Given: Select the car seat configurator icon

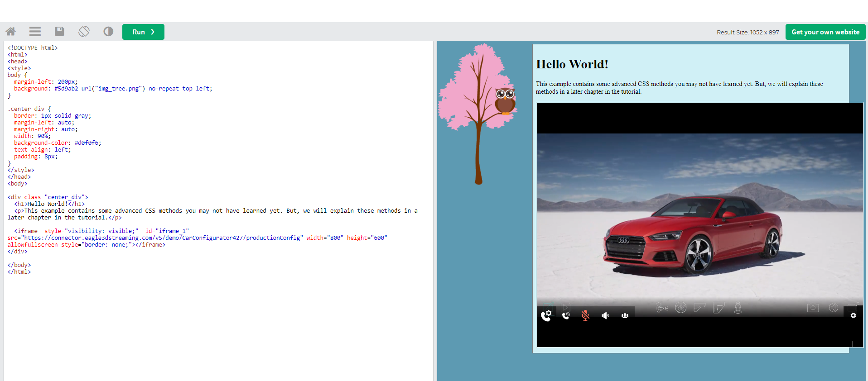Looking at the screenshot, I should [x=738, y=308].
